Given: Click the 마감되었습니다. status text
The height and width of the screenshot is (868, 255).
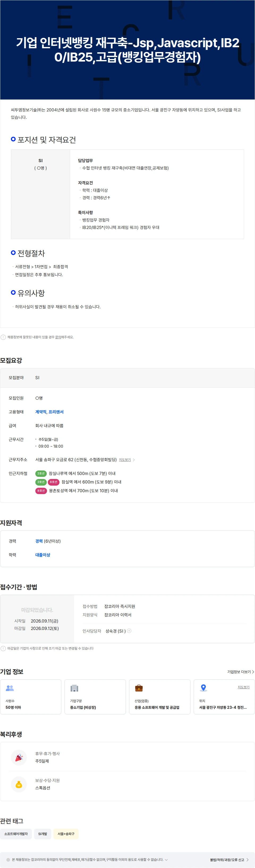Looking at the screenshot, I should (37, 610).
